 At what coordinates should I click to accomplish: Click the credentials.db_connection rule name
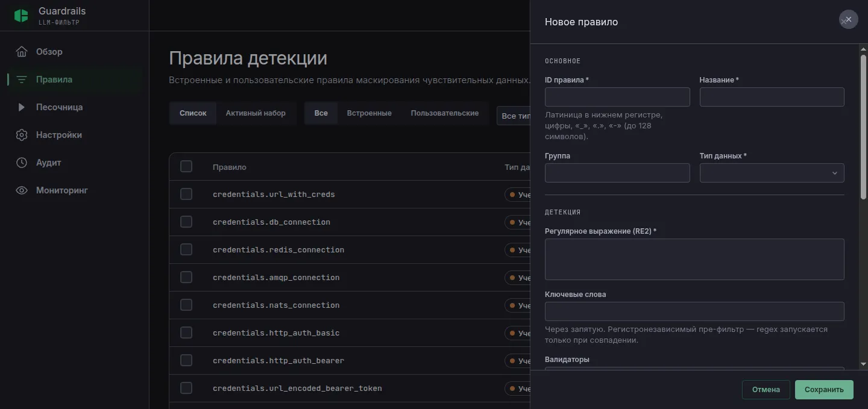[x=271, y=222]
